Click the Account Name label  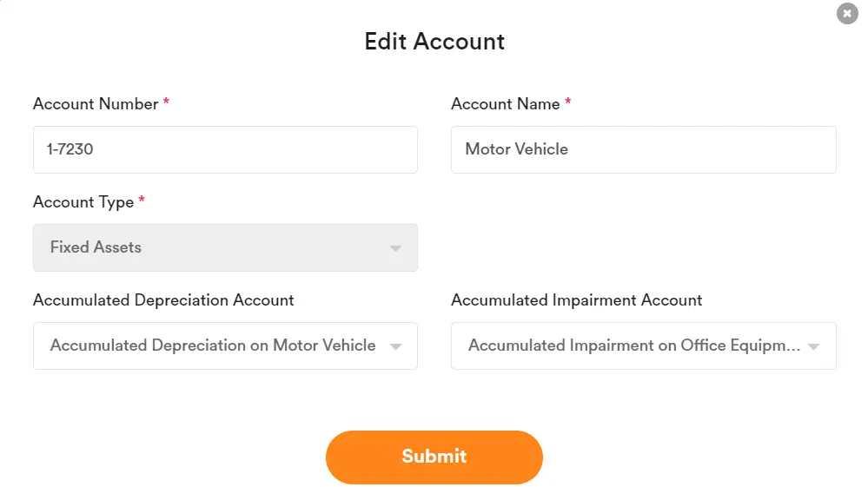(506, 104)
